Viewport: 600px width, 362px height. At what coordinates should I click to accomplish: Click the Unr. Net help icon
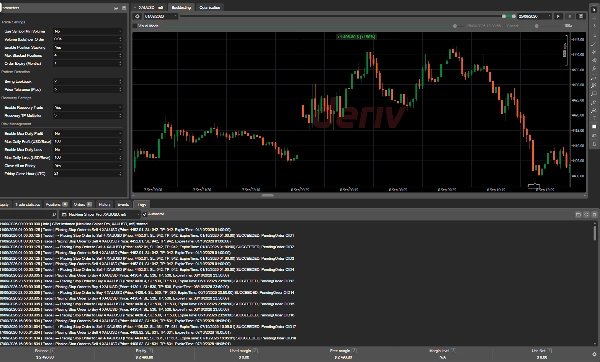click(550, 351)
